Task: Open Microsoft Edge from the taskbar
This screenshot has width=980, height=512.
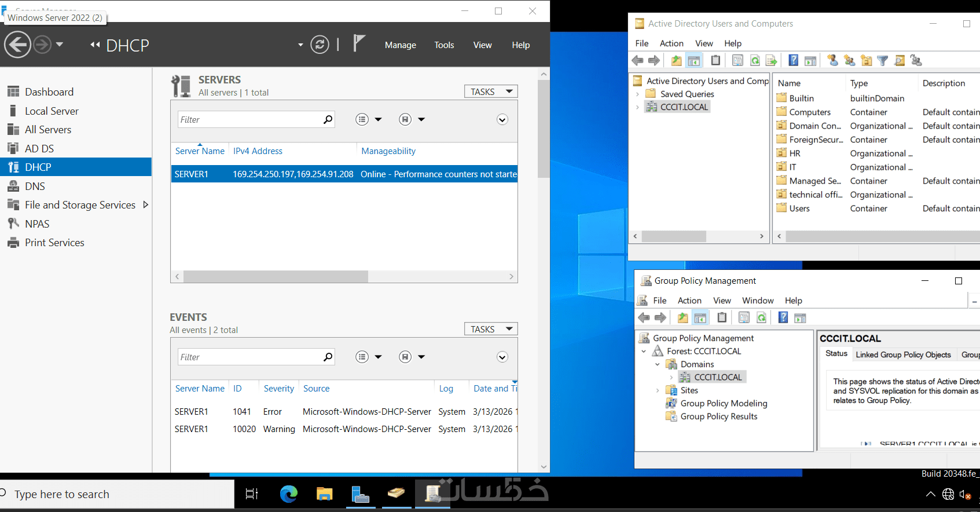Action: [x=288, y=494]
